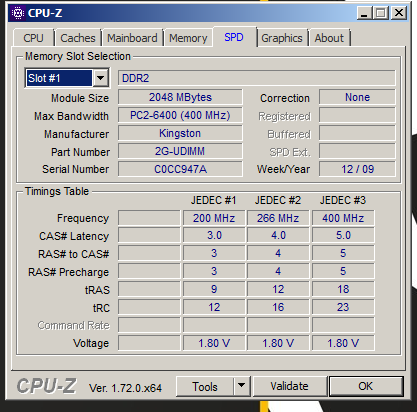417x412 pixels.
Task: Click the JEDEC #3 column header
Action: (343, 200)
